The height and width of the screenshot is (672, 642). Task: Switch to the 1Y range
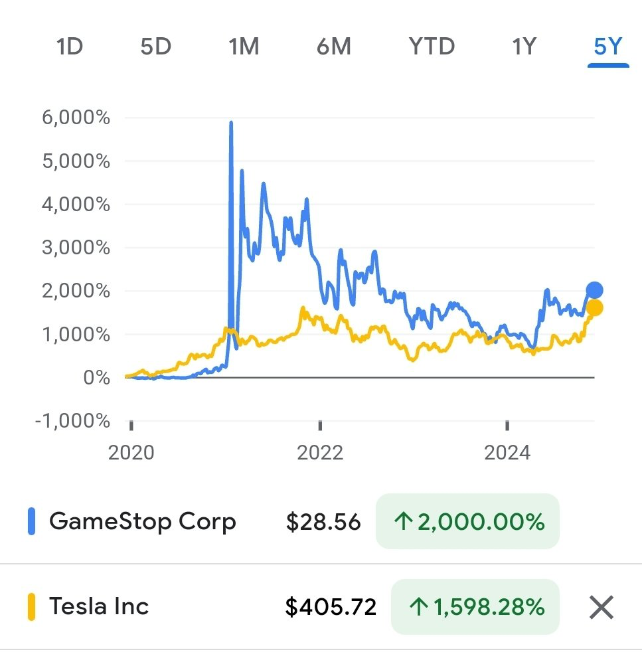(523, 47)
